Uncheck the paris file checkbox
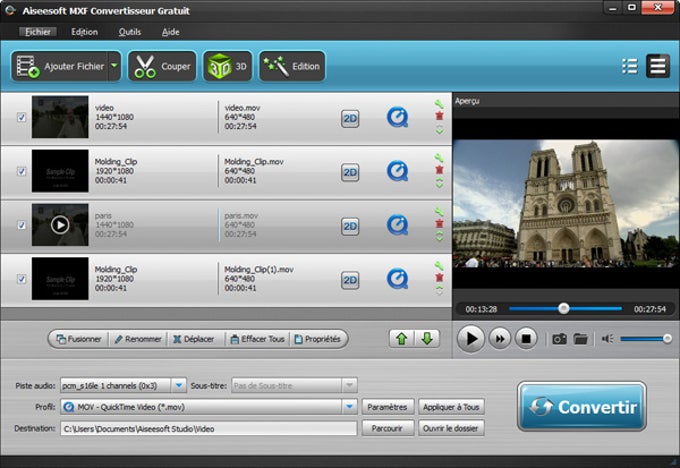Screen dimensions: 680x468 (x=21, y=225)
